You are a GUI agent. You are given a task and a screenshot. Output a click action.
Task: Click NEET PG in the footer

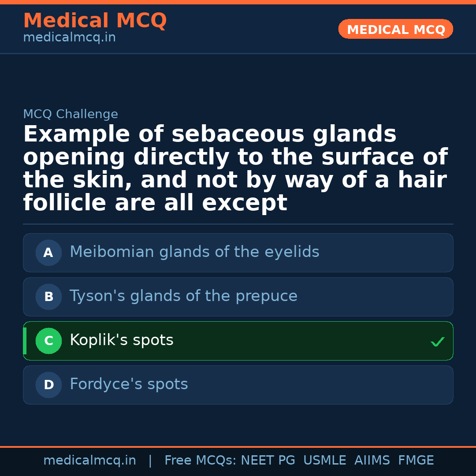pos(268,461)
